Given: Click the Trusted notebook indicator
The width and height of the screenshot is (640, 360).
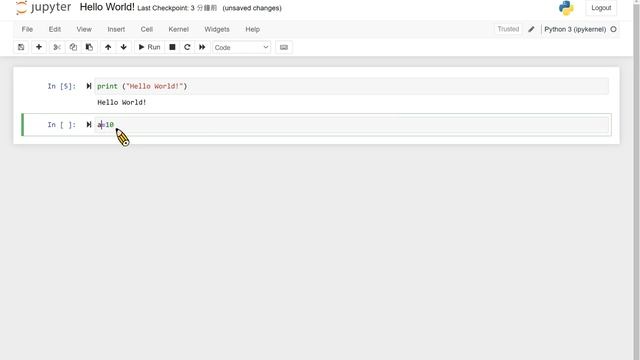Looking at the screenshot, I should pyautogui.click(x=508, y=29).
